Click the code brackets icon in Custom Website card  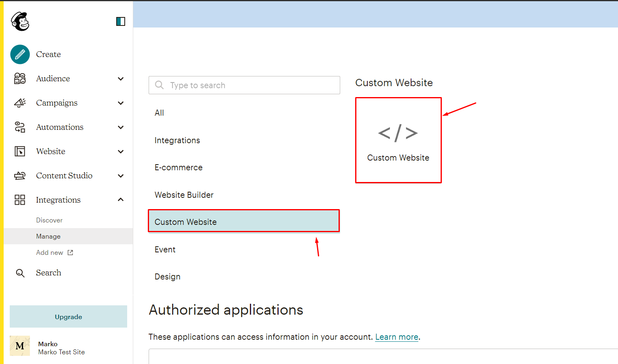[398, 133]
